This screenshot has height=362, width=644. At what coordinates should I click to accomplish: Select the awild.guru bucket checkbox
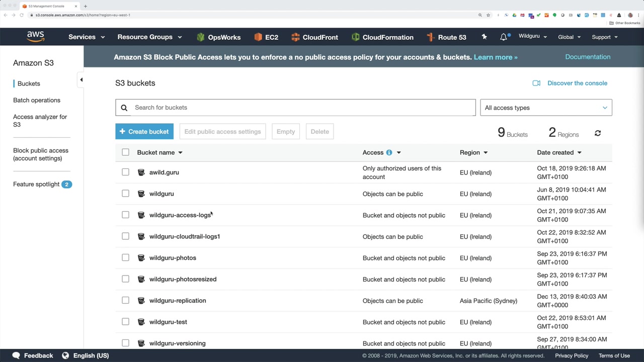(x=125, y=172)
